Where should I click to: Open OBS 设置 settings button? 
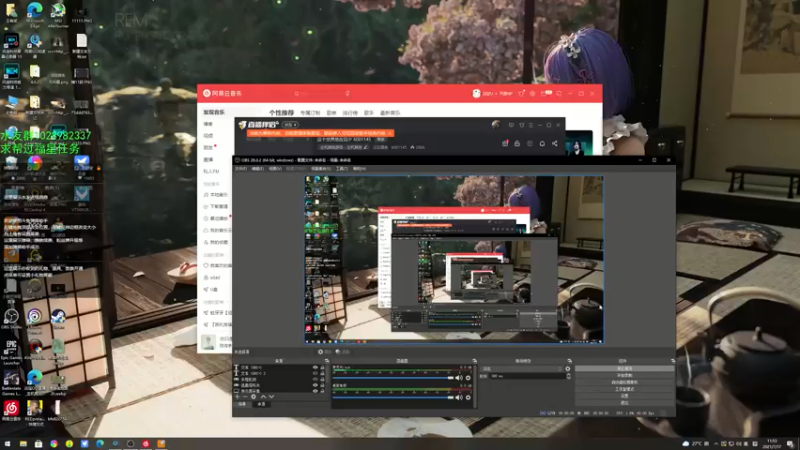[624, 396]
